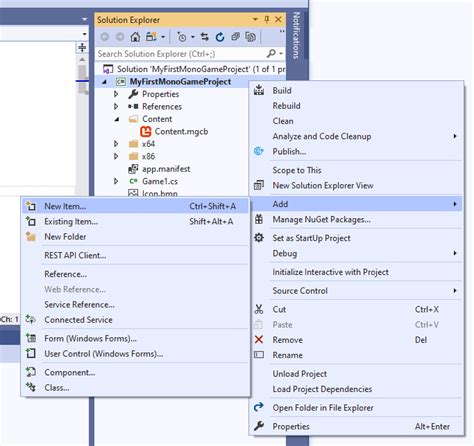The height and width of the screenshot is (446, 474).
Task: Open the Switch Views dropdown arrow
Action: pos(163,37)
